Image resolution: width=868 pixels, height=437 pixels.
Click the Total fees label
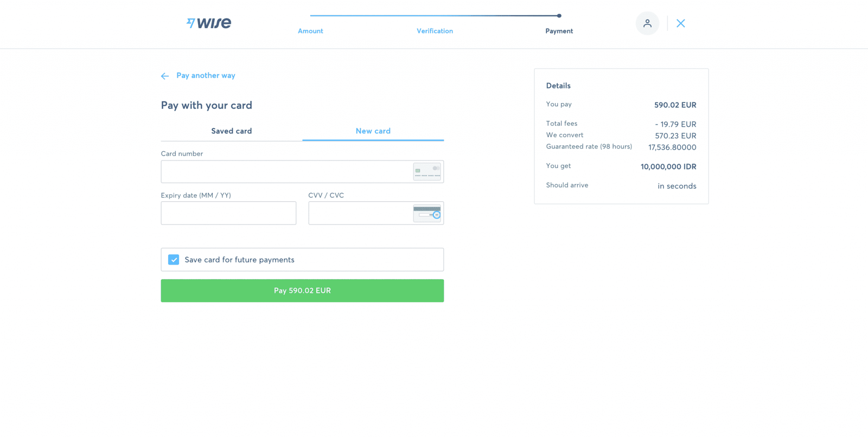click(x=561, y=124)
